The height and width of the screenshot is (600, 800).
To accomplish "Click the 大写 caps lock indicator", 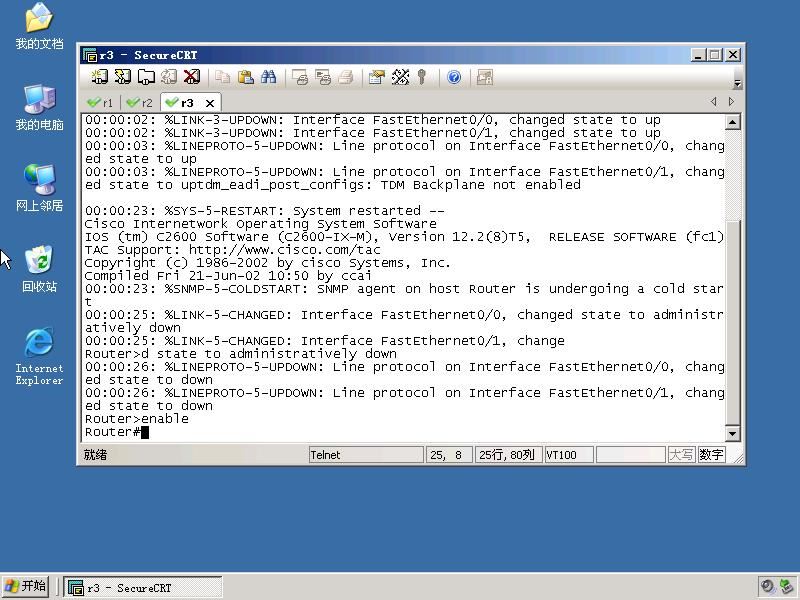I will tap(681, 455).
